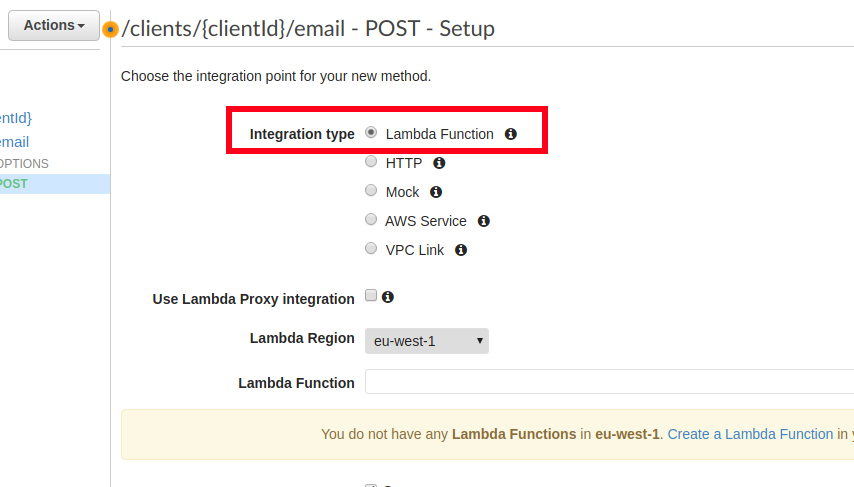Select the HTTP integration type radio
The width and height of the screenshot is (854, 487).
pos(371,161)
